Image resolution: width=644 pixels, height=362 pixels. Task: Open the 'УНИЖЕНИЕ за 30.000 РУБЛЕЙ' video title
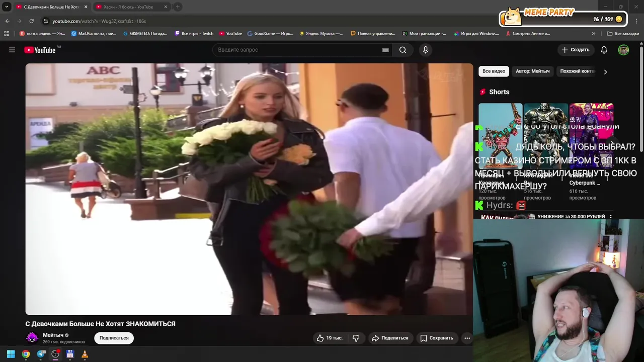click(x=571, y=217)
